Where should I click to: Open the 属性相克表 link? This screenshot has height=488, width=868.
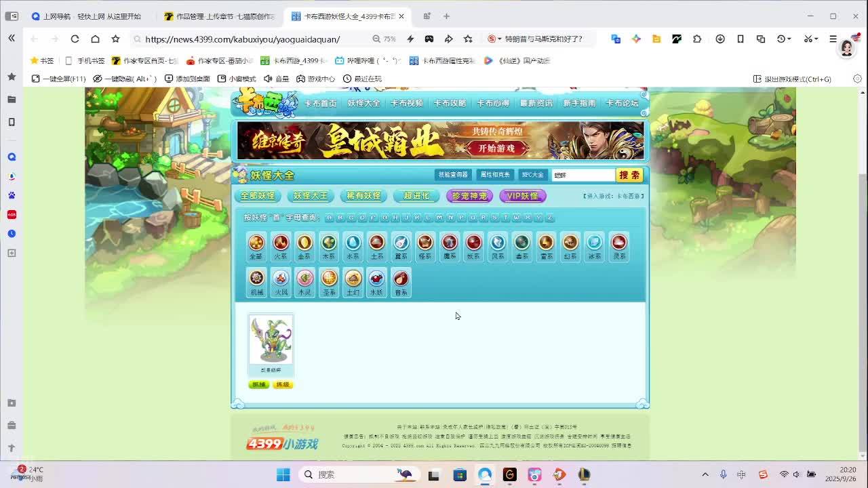coord(494,175)
